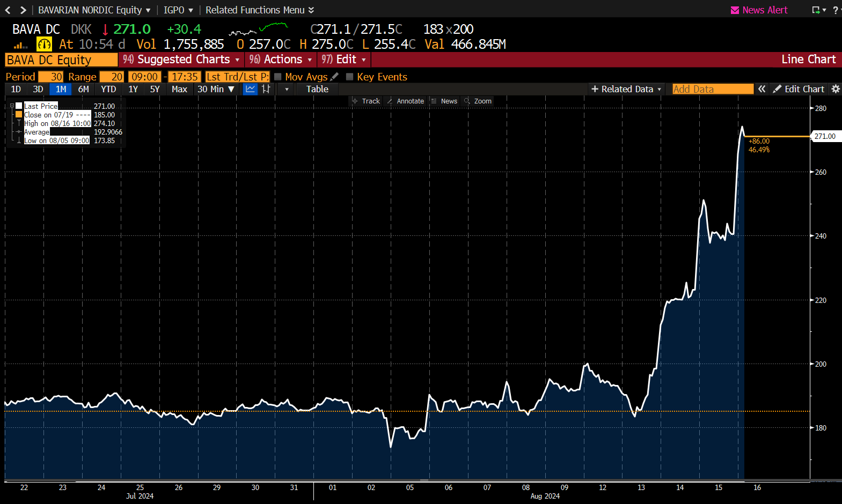Enable the Key Events checkbox
This screenshot has height=504, width=842.
(350, 77)
